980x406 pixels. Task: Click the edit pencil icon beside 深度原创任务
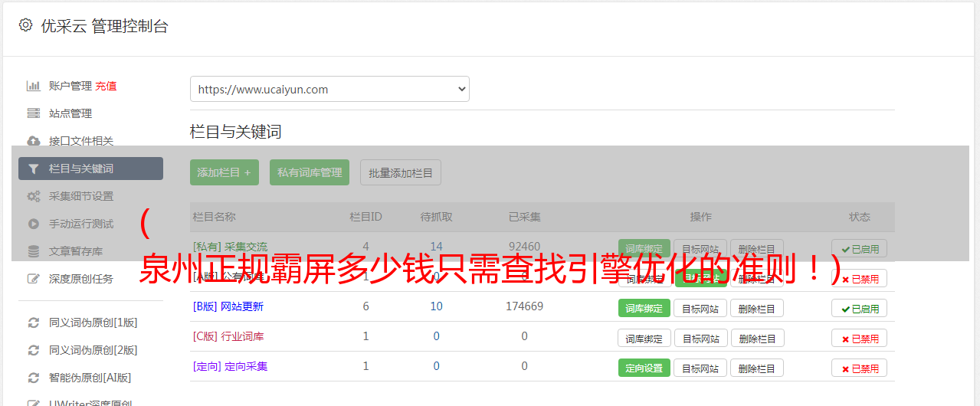[33, 279]
